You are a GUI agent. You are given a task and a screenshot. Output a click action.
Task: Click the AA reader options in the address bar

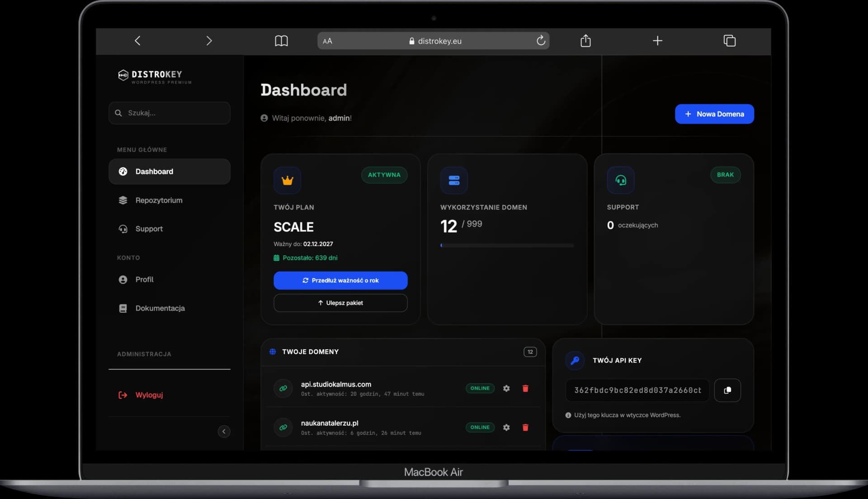click(327, 41)
